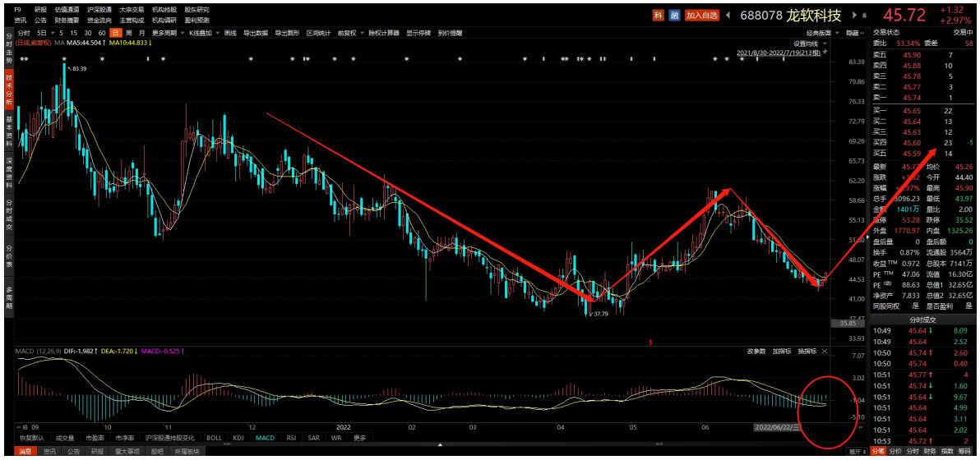Switch to 周 weekly K-line period
The image size is (980, 460).
[x=128, y=33]
